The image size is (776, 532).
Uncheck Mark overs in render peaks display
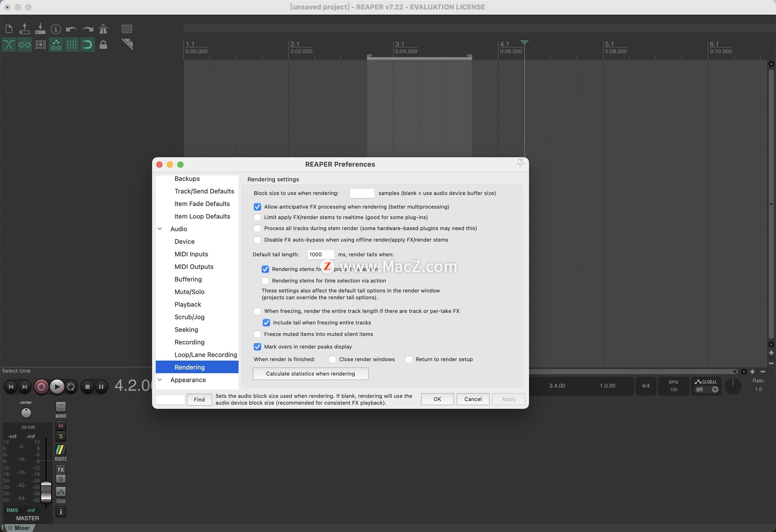[x=257, y=347]
